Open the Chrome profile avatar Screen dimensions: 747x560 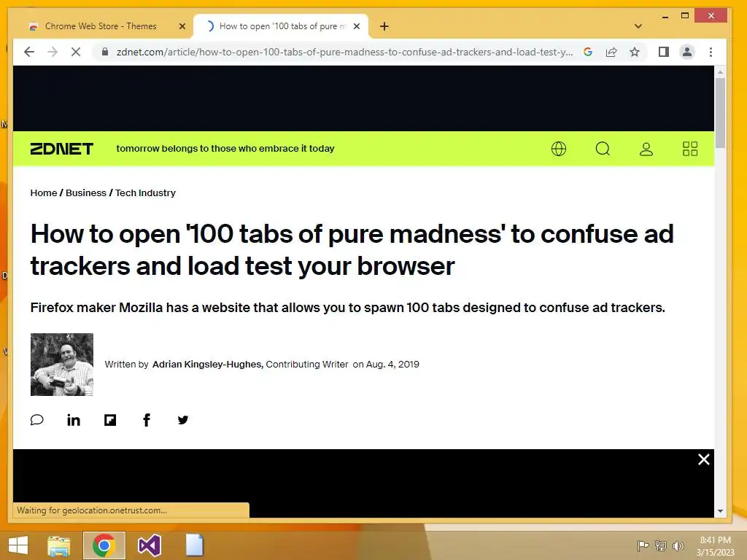coord(687,52)
